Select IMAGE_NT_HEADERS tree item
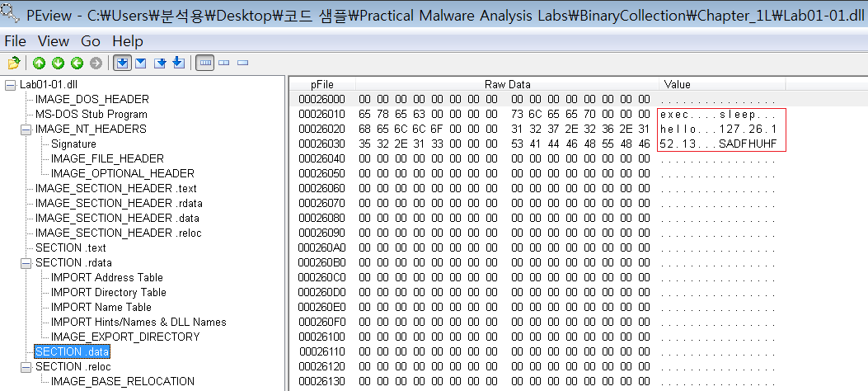The width and height of the screenshot is (868, 391). [91, 129]
